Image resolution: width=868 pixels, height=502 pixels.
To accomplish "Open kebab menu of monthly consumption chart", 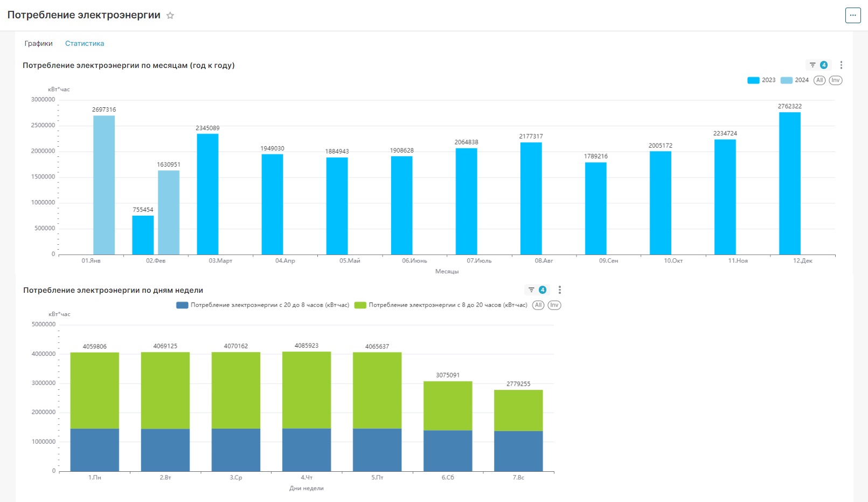I will click(841, 65).
